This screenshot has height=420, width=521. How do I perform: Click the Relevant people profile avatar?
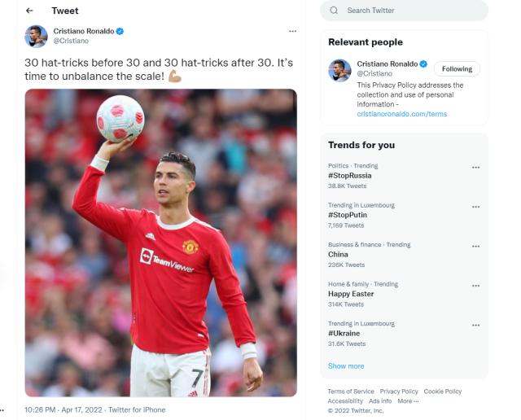[339, 70]
